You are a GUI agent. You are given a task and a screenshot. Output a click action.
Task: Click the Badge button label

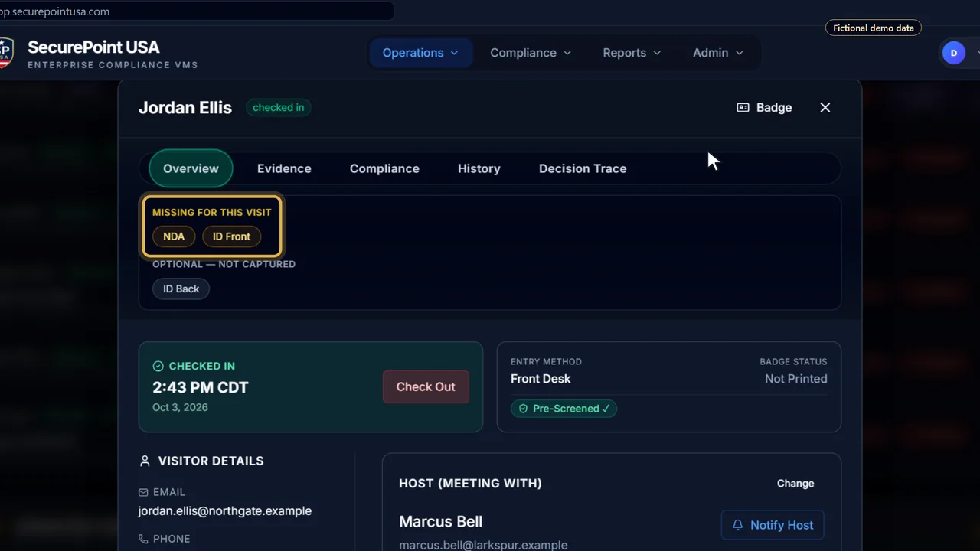774,108
